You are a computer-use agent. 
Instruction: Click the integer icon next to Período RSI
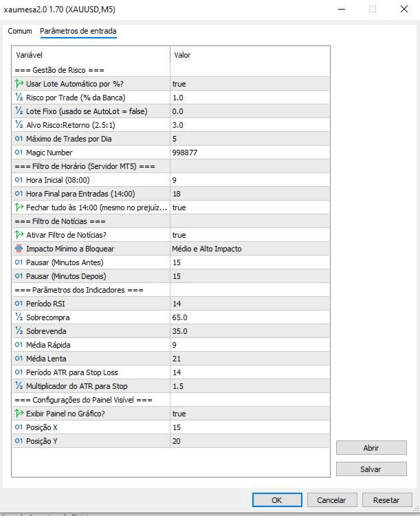pos(19,304)
